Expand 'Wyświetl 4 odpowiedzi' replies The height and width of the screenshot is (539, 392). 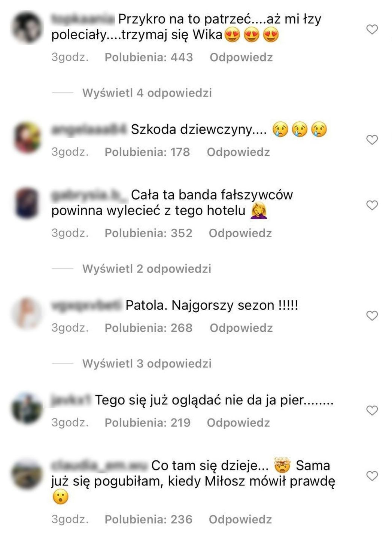tap(147, 93)
